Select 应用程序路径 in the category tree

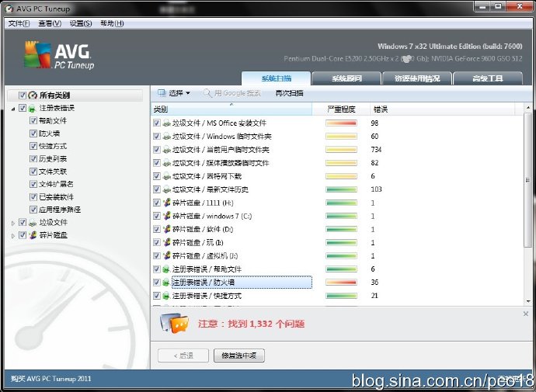(x=60, y=210)
